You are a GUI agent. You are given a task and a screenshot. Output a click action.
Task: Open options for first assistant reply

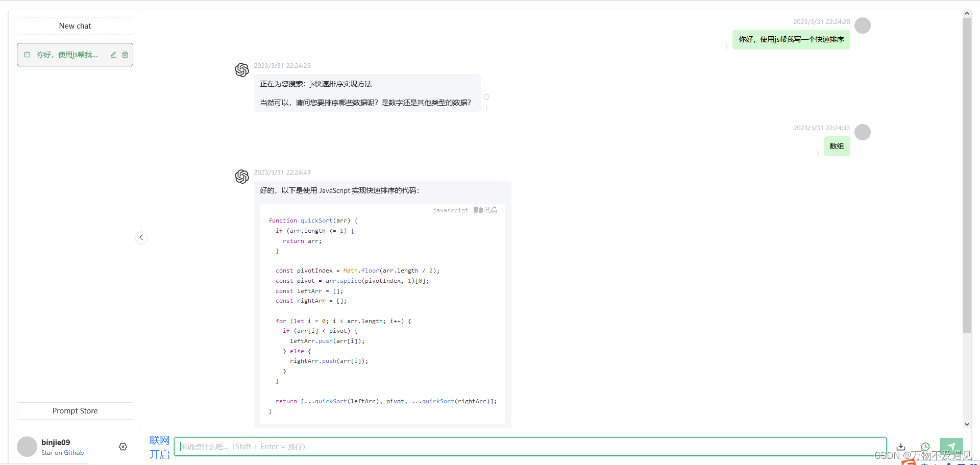coord(486,108)
